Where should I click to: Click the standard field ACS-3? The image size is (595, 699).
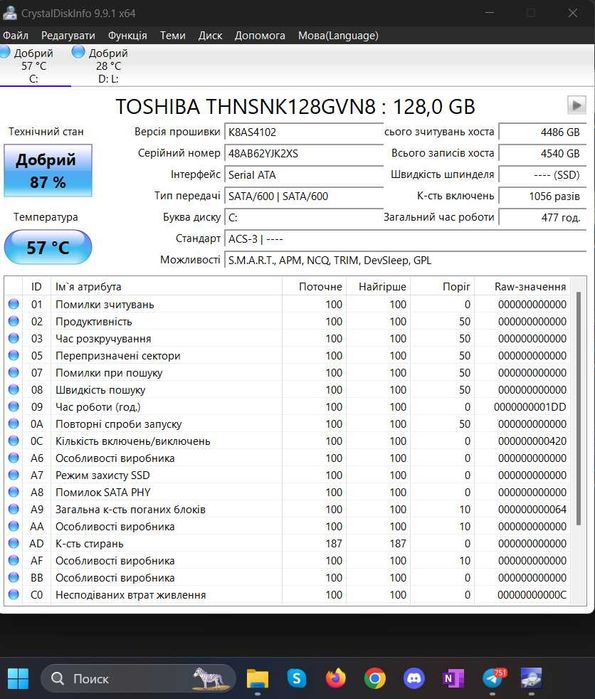(405, 239)
